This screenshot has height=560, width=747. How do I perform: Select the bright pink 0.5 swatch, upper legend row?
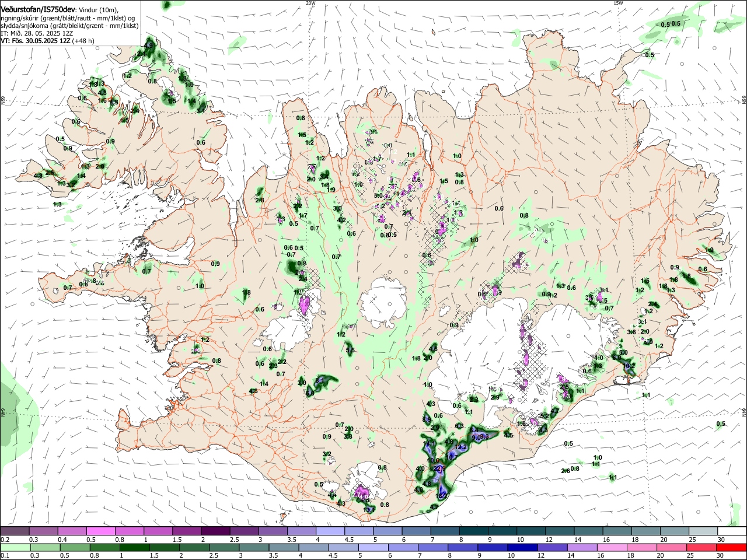tap(100, 531)
